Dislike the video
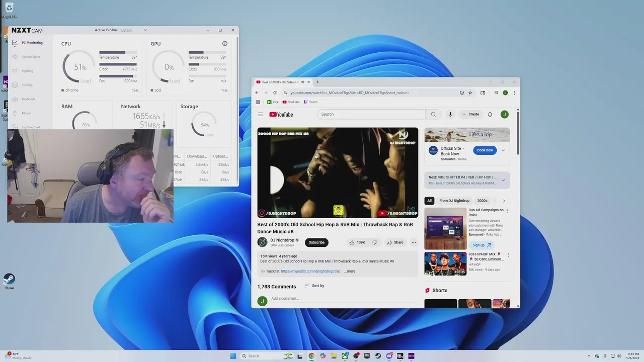This screenshot has width=644, height=362. pos(375,242)
